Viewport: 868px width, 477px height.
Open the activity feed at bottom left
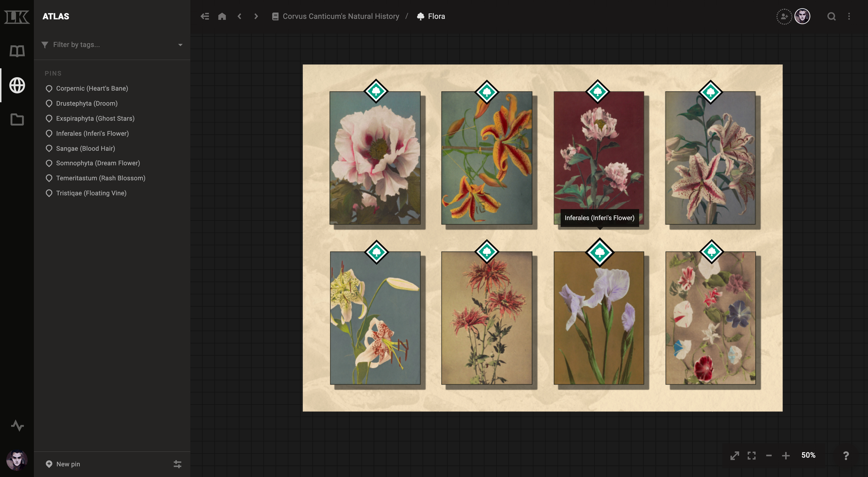[x=16, y=426]
